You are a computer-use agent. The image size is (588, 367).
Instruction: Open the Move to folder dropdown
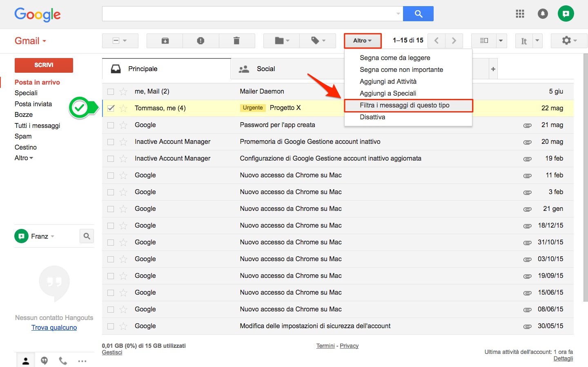pyautogui.click(x=282, y=40)
